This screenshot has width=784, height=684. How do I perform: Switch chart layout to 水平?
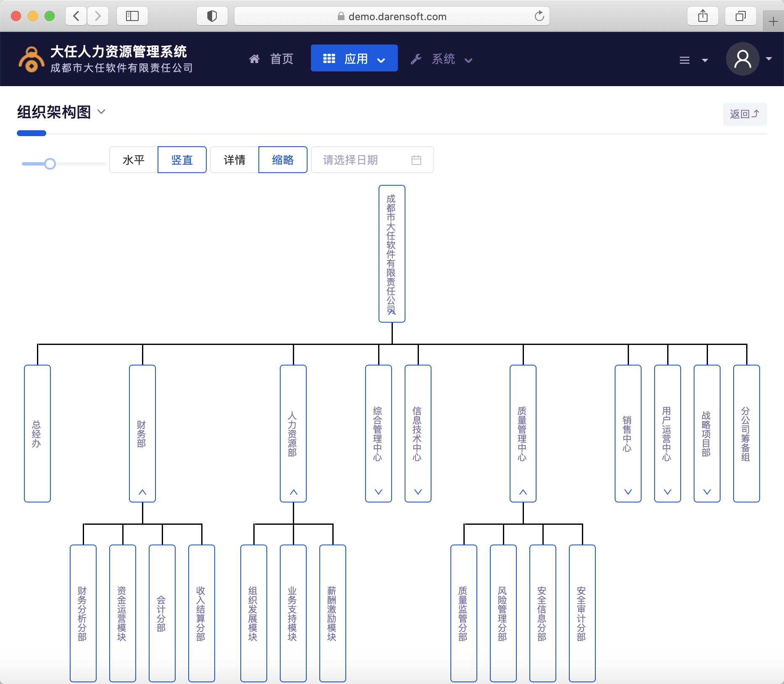pyautogui.click(x=133, y=160)
